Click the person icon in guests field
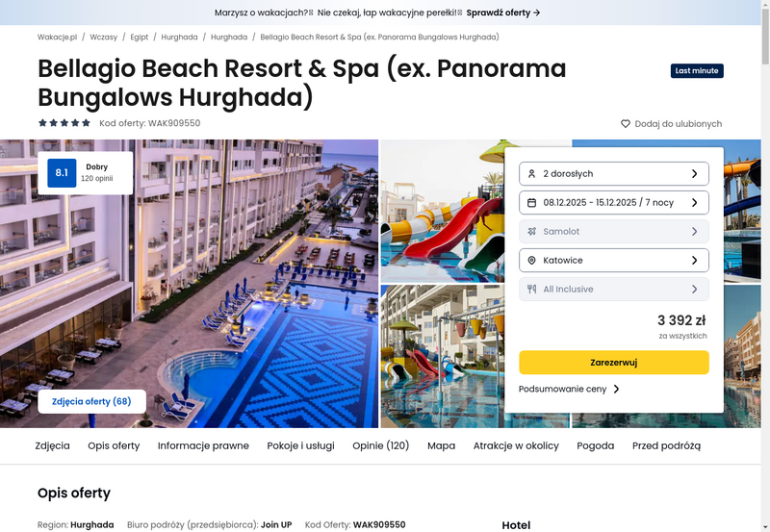This screenshot has width=770, height=532. coord(531,174)
